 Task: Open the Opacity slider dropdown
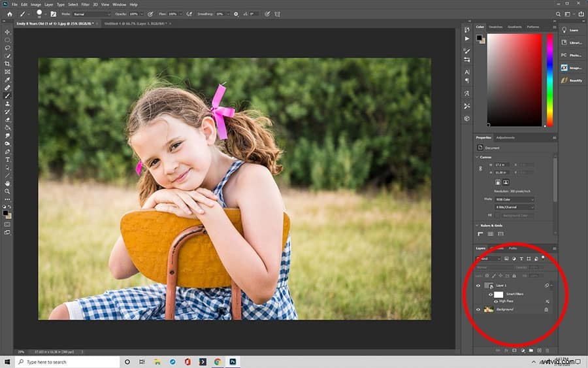(x=141, y=14)
